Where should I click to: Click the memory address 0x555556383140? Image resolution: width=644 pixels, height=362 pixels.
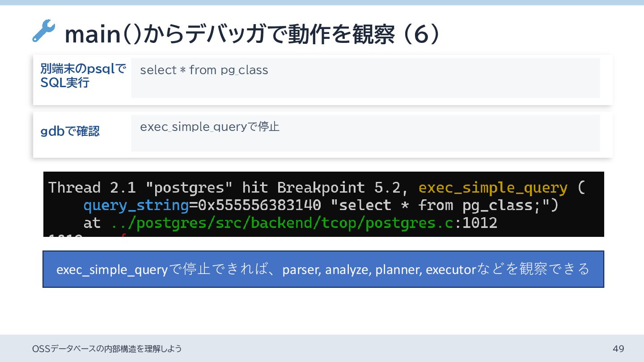click(x=259, y=205)
